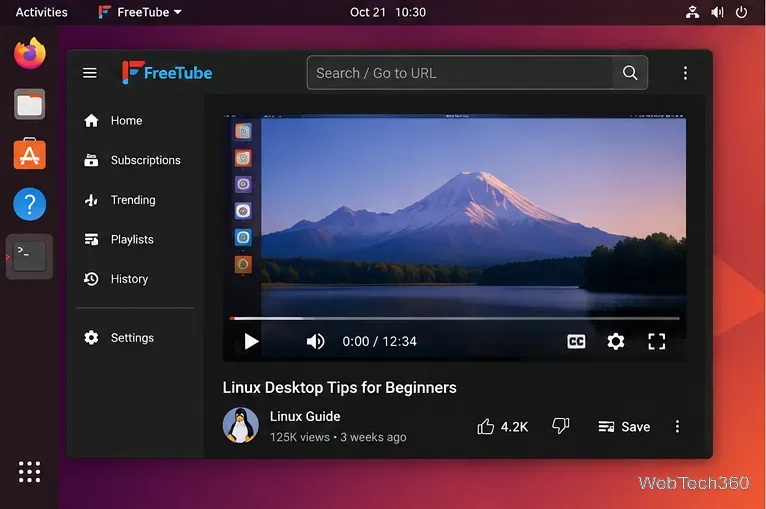The height and width of the screenshot is (509, 766).
Task: Open the Oct 21 10:30 clock menu
Action: coord(388,12)
